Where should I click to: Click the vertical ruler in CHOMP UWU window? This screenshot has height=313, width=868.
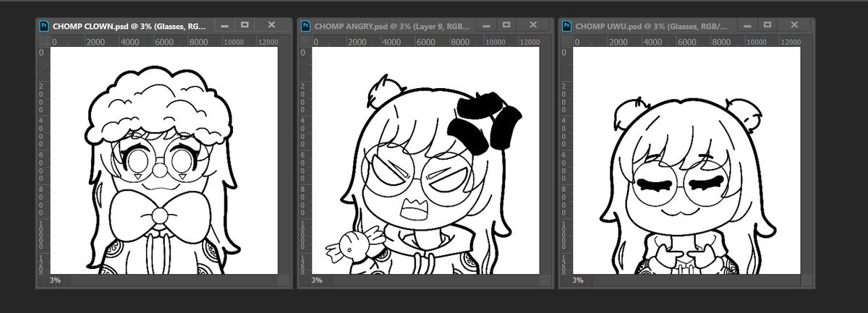coord(568,161)
